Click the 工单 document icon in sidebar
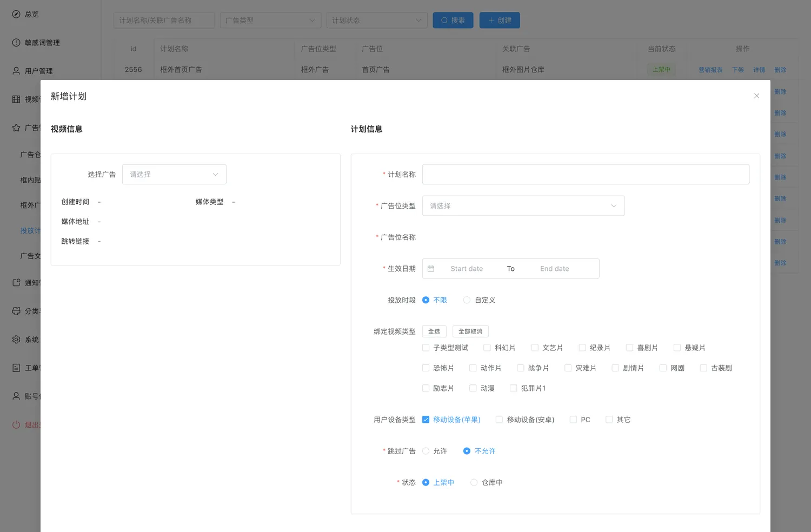The image size is (811, 532). 16,368
